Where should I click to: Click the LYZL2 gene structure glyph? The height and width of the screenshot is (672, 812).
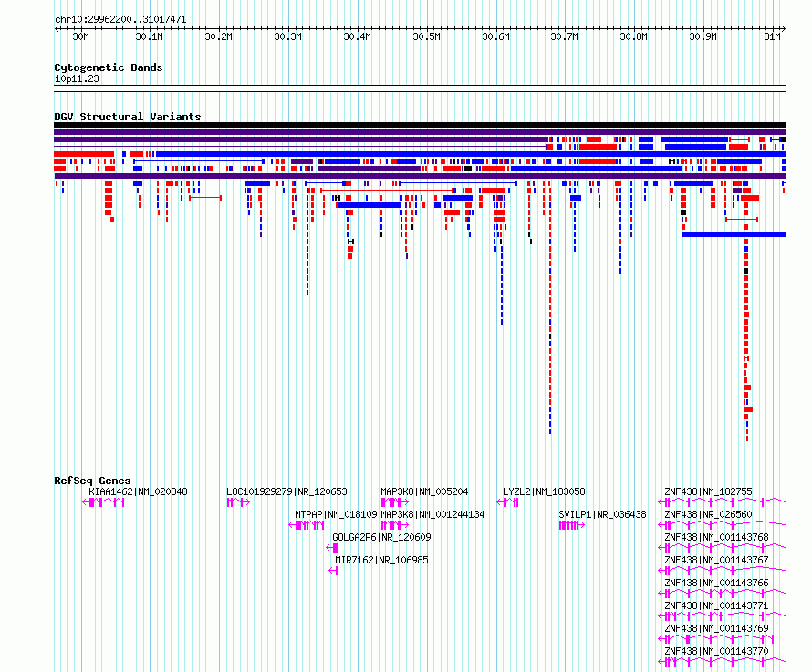coord(507,502)
